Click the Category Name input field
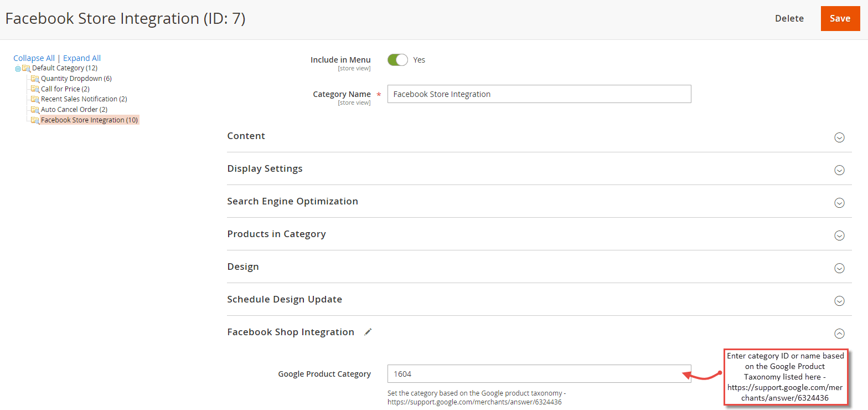 [x=539, y=94]
